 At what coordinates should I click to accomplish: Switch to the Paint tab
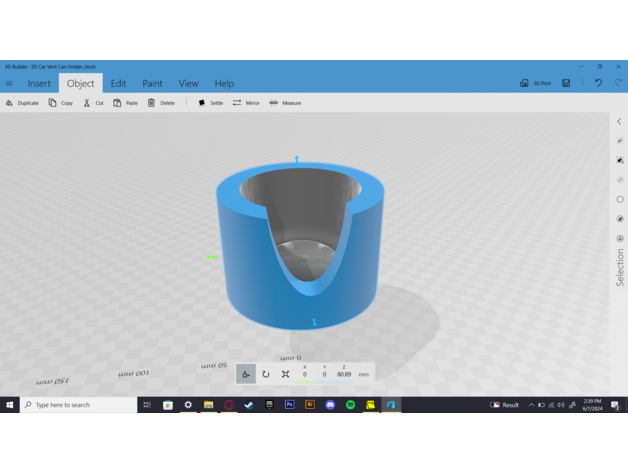pos(152,84)
